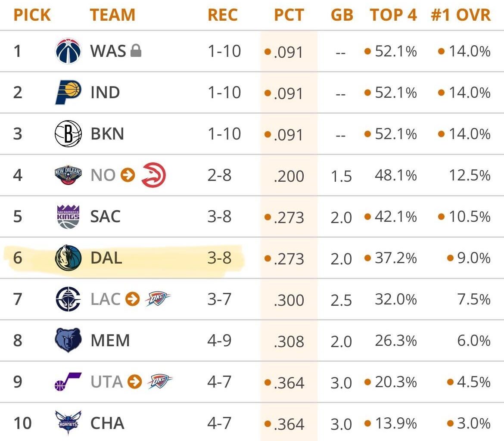Select the Memphis Grizzlies bear logo
This screenshot has width=504, height=441.
tap(68, 340)
